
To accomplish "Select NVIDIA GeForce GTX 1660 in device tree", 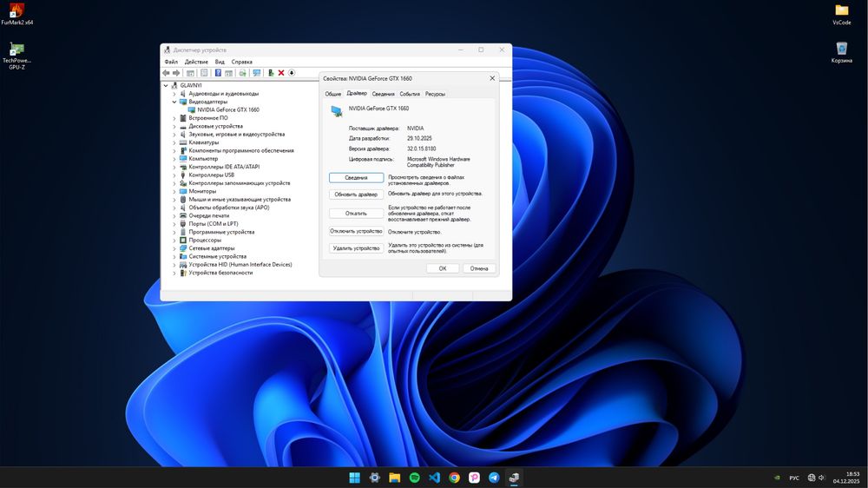I will [227, 110].
